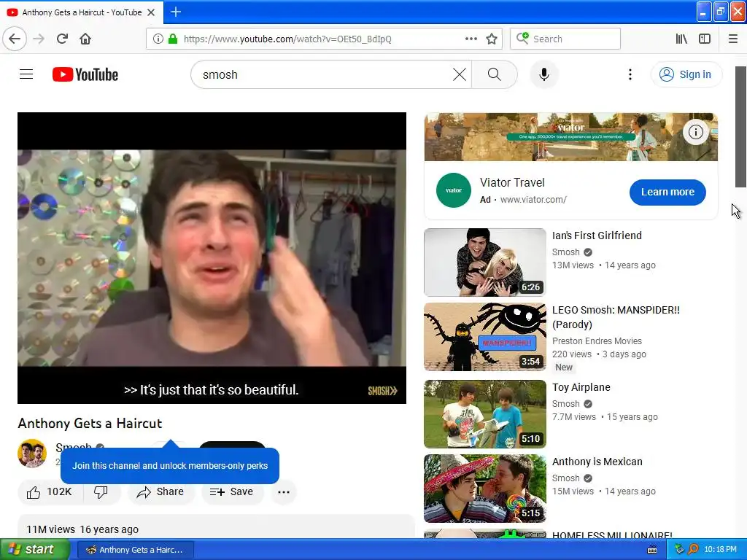Open the YouTube guide menu
The image size is (747, 560).
pyautogui.click(x=26, y=74)
